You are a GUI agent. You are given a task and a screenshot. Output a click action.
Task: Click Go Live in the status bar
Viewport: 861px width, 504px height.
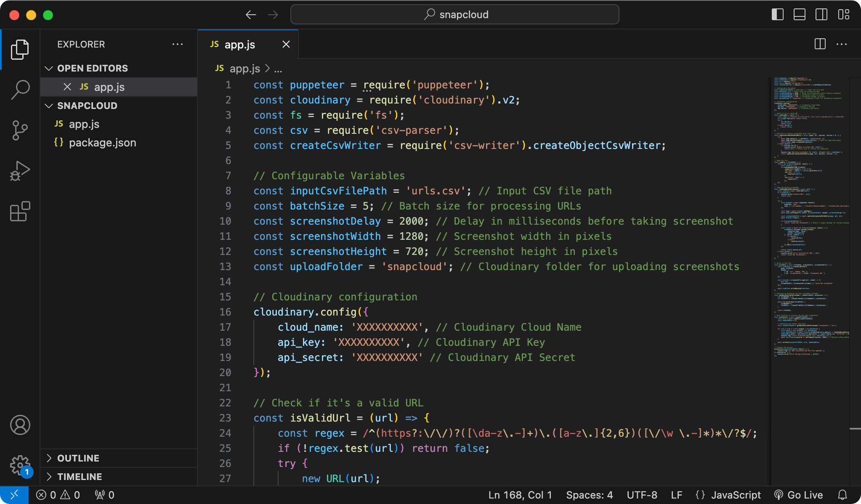(798, 495)
